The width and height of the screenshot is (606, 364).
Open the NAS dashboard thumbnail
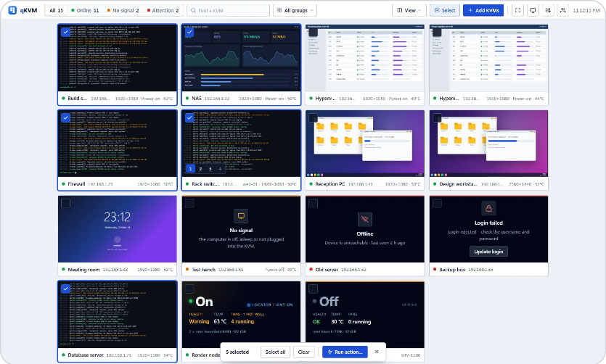click(x=241, y=58)
